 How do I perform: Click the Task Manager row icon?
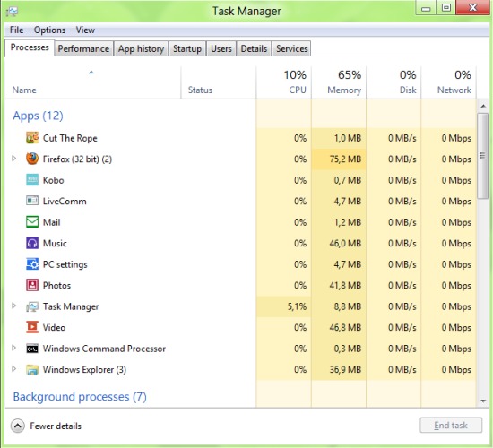32,306
